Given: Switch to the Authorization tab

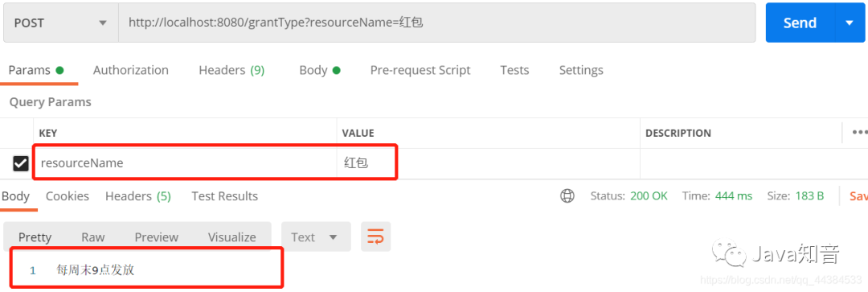Looking at the screenshot, I should click(x=131, y=70).
